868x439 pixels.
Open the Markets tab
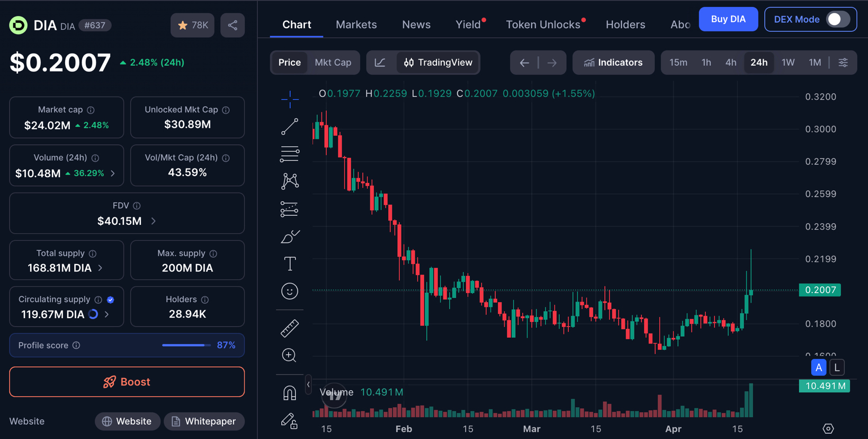point(356,25)
